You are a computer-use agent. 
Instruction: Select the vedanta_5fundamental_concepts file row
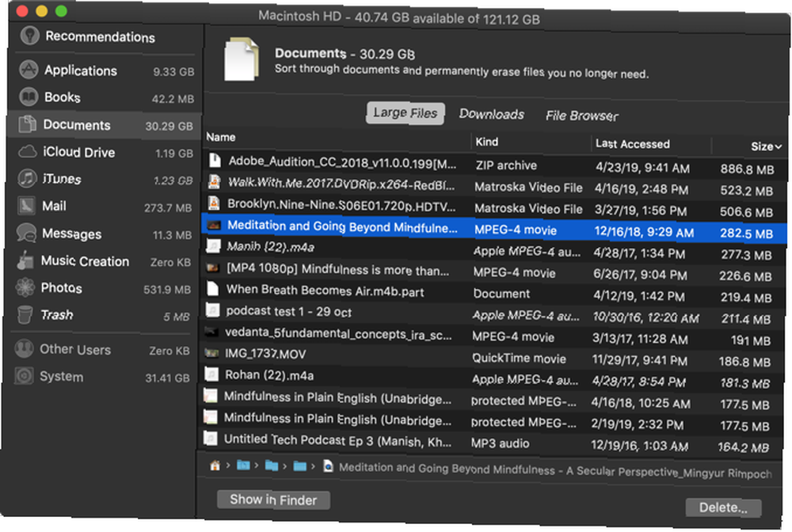[493, 336]
